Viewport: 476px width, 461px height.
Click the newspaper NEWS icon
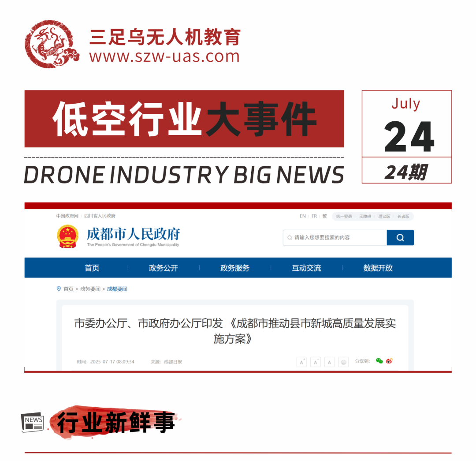[33, 423]
